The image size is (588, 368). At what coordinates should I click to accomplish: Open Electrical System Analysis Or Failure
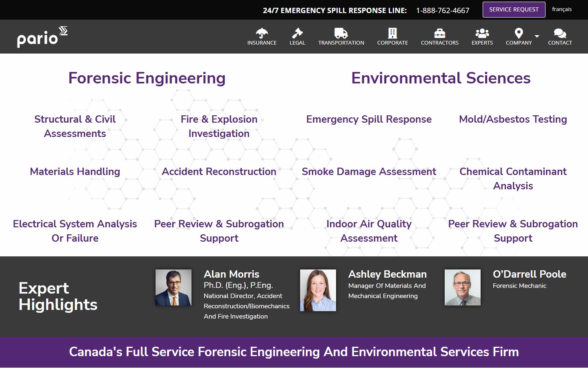(x=75, y=231)
